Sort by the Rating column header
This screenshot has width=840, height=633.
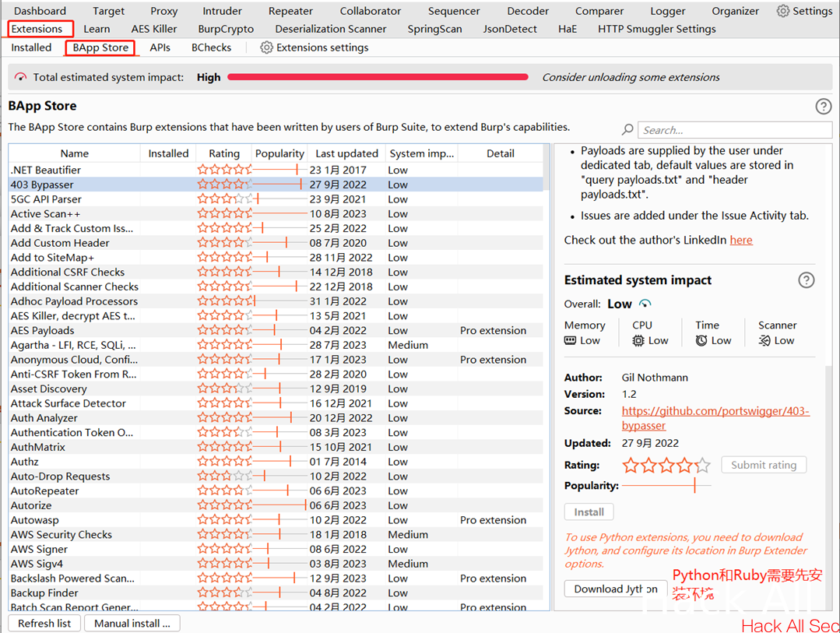pos(224,153)
